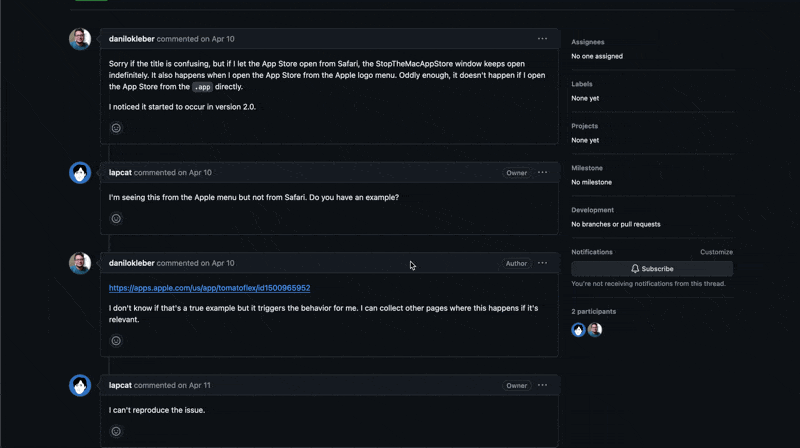This screenshot has height=448, width=800.
Task: Open lapcat participant avatar in sidebar
Action: coord(578,330)
